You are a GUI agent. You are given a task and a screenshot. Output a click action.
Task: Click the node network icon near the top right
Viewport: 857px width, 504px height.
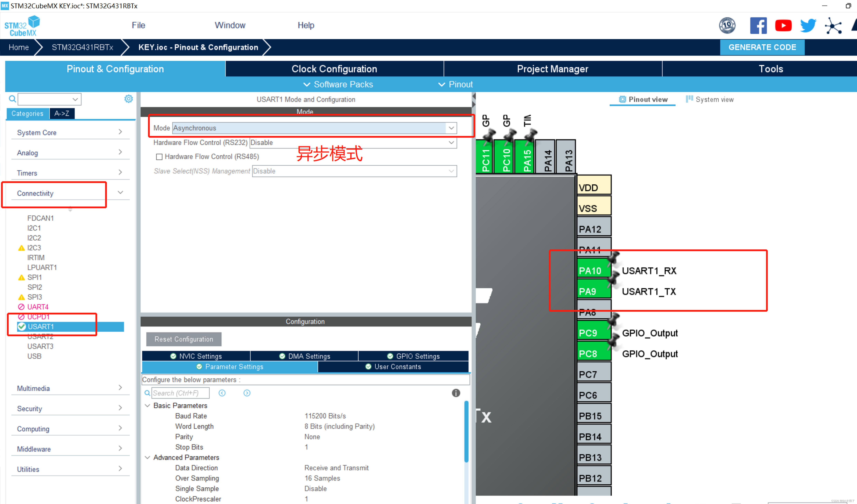tap(832, 26)
